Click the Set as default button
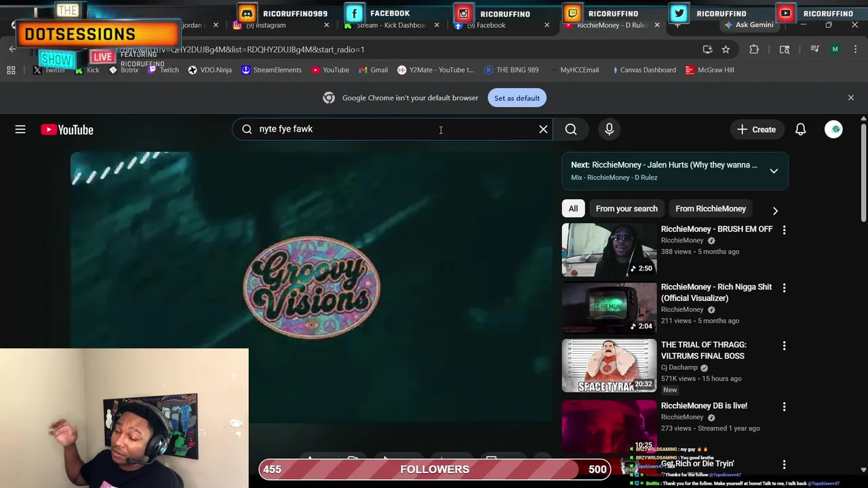Viewport: 868px width, 488px height. coord(517,98)
